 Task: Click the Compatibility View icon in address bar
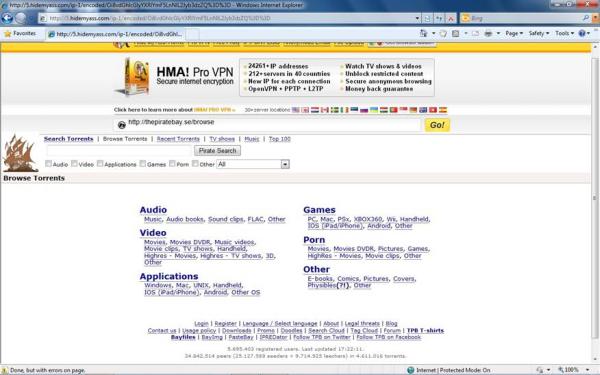428,18
